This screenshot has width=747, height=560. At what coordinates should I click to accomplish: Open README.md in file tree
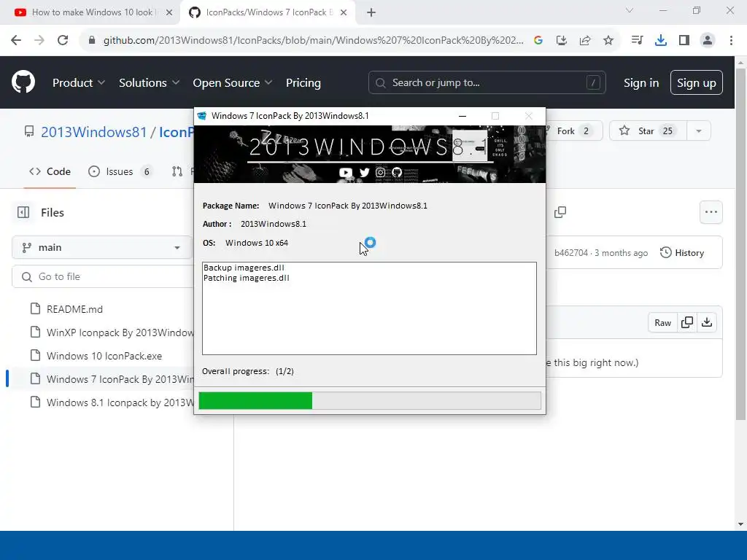[74, 309]
